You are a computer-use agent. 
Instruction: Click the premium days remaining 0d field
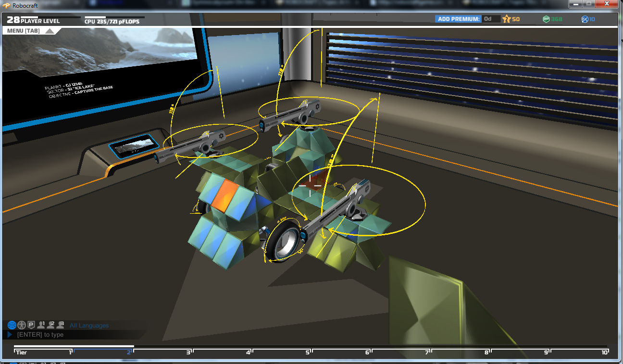pos(491,19)
